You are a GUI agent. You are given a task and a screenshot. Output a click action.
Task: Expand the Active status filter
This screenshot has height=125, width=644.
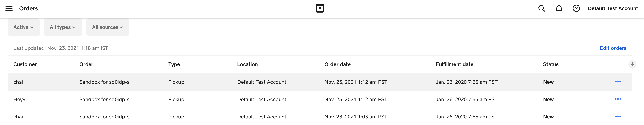(x=24, y=27)
